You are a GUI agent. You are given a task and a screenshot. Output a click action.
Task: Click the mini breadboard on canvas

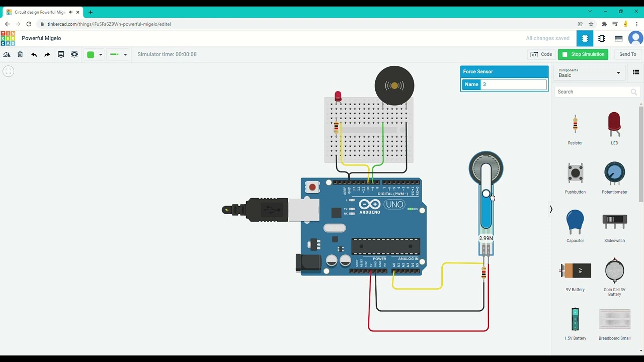[369, 130]
